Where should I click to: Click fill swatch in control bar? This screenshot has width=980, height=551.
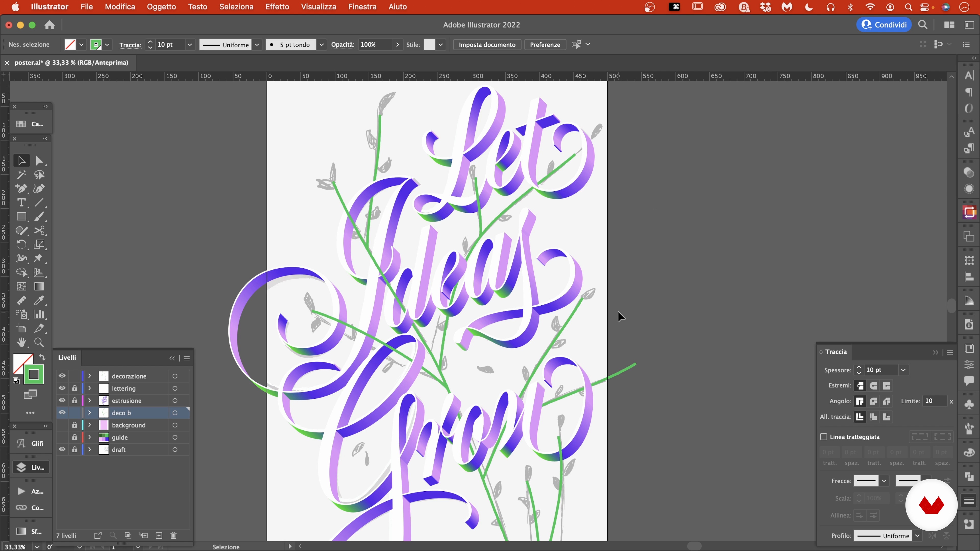coord(70,44)
